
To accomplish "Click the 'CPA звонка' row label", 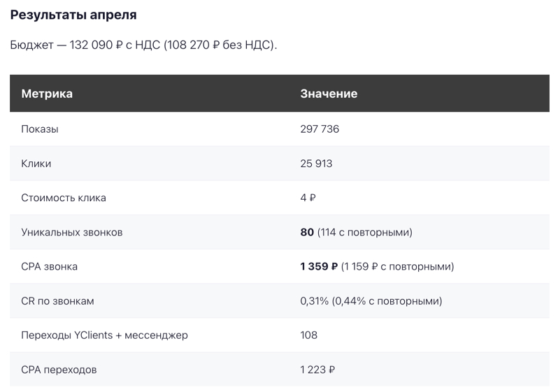I will 49,266.
